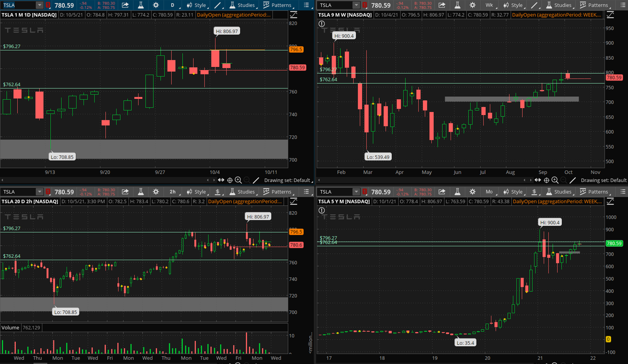Open share menu on weekly chart toolbar
This screenshot has height=364, width=628.
442,5
